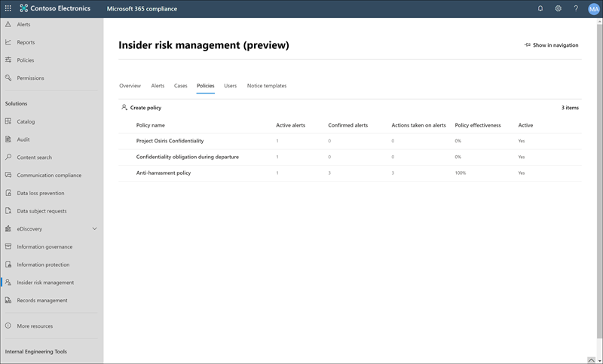Click the Insider risk management person icon

[8, 282]
